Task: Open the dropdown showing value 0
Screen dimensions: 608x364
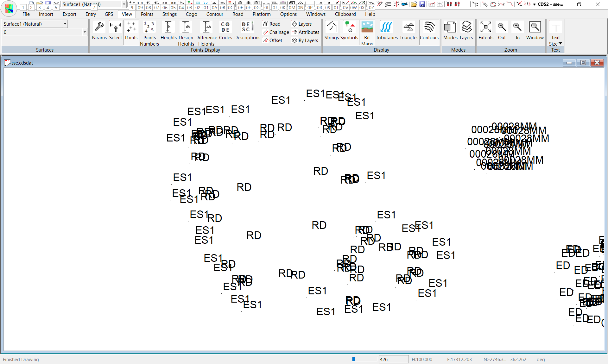Action: (85, 32)
